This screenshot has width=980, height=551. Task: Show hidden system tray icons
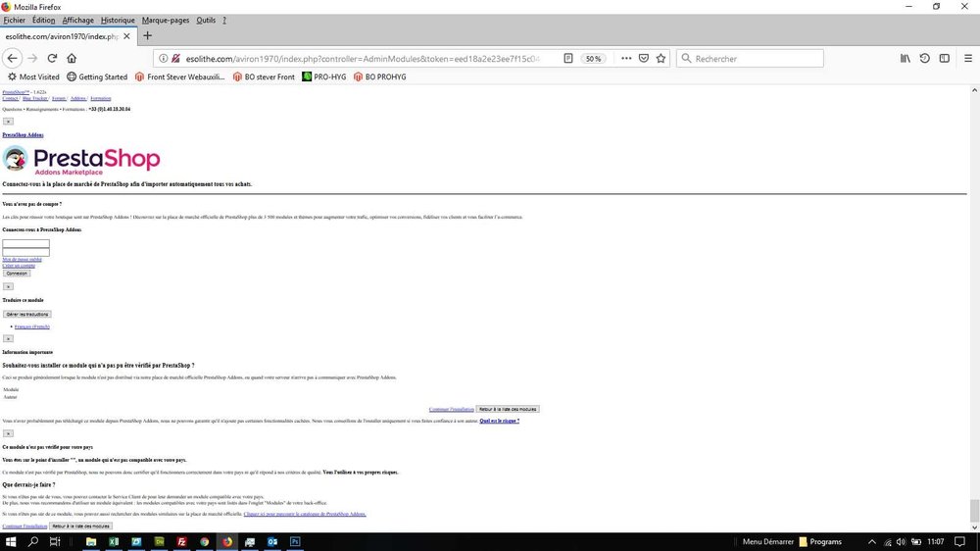coord(872,541)
